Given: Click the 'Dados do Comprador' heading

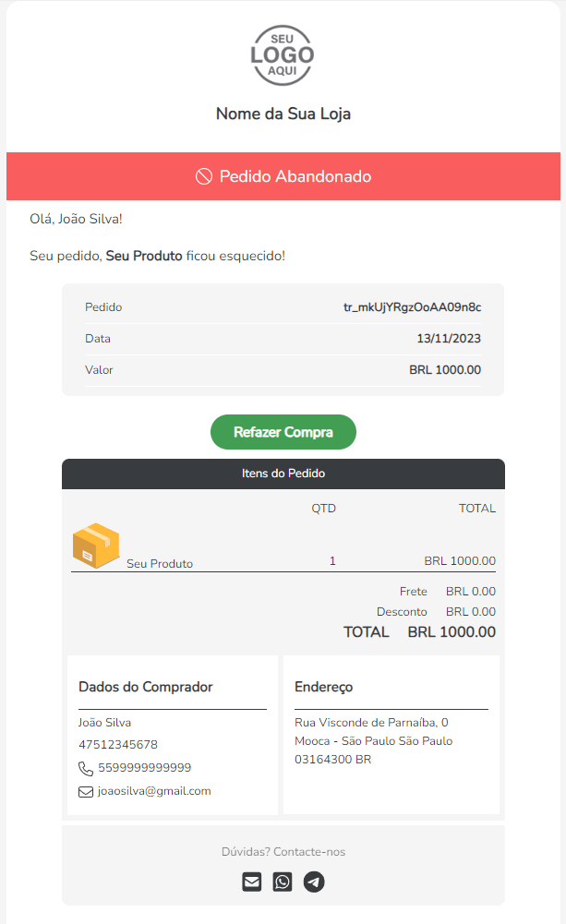Looking at the screenshot, I should tap(146, 687).
